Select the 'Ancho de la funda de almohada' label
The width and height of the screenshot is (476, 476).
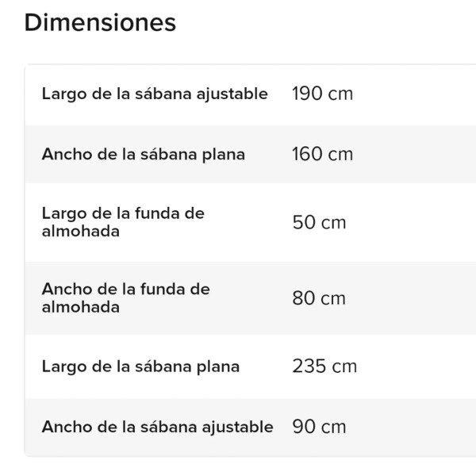[125, 298]
